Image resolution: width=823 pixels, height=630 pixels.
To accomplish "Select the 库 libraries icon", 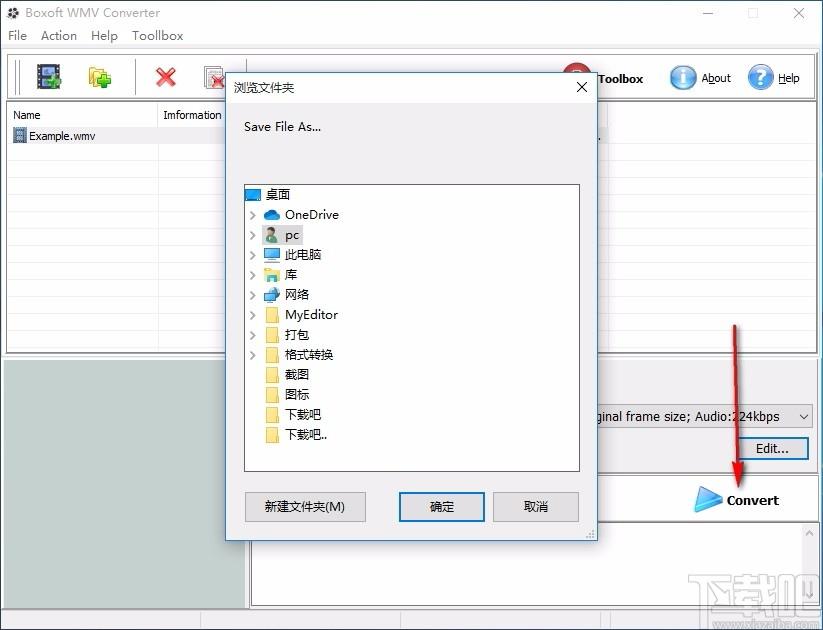I will click(271, 275).
